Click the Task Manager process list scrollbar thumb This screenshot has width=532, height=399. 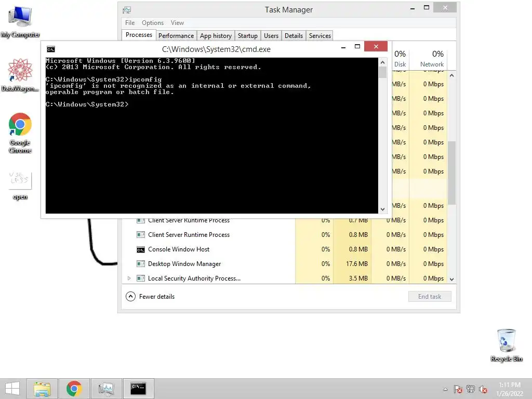coord(451,173)
